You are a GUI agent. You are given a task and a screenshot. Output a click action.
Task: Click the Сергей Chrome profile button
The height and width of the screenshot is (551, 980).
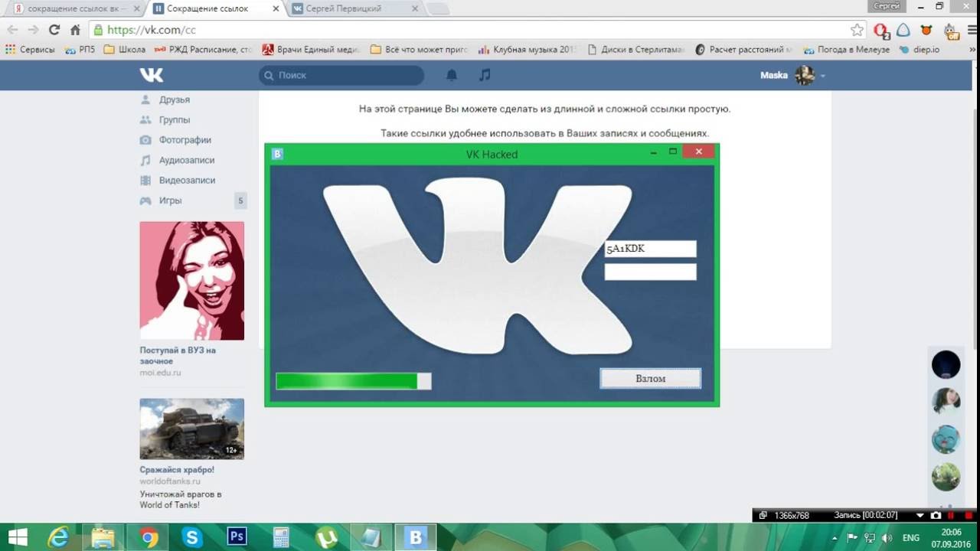pyautogui.click(x=887, y=5)
